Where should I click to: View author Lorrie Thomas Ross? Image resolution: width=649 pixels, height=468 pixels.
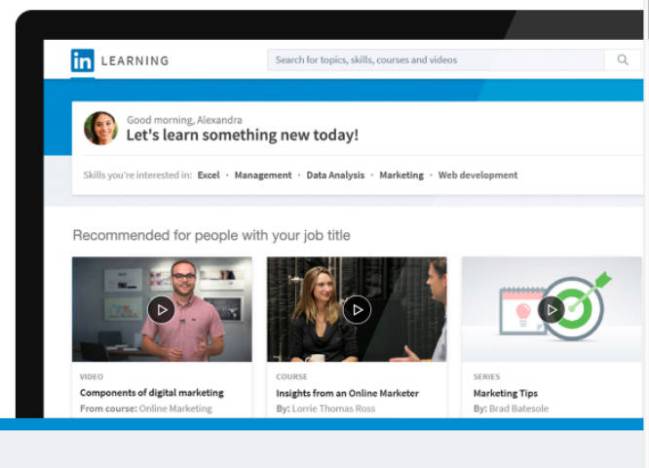tap(336, 408)
